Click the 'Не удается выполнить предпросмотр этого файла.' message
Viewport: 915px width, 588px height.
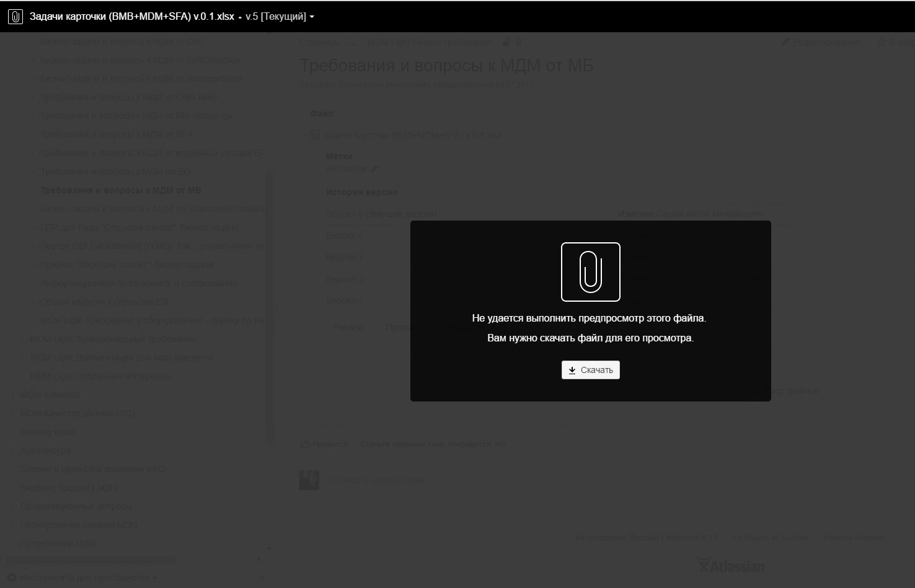[x=589, y=318]
